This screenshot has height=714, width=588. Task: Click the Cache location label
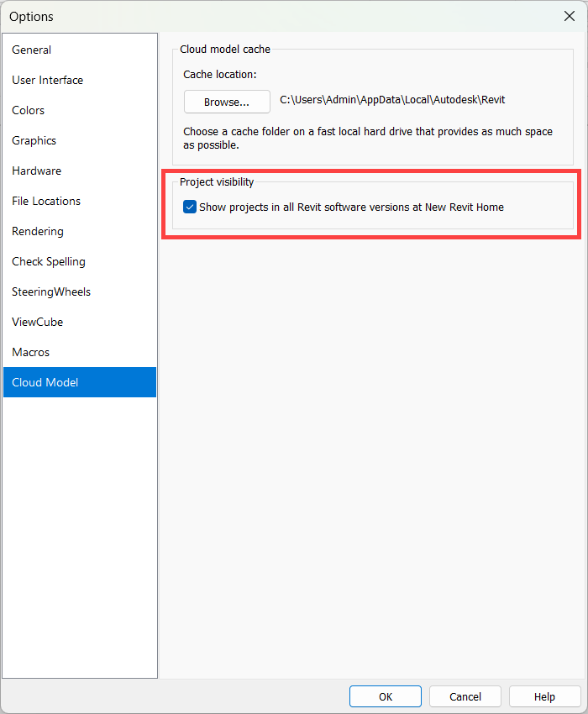[220, 74]
